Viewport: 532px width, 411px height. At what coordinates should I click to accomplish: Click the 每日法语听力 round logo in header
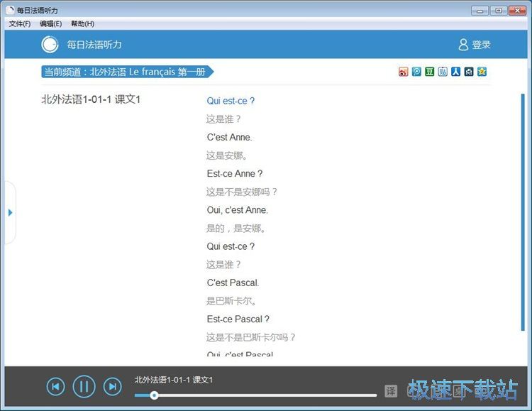coord(50,45)
